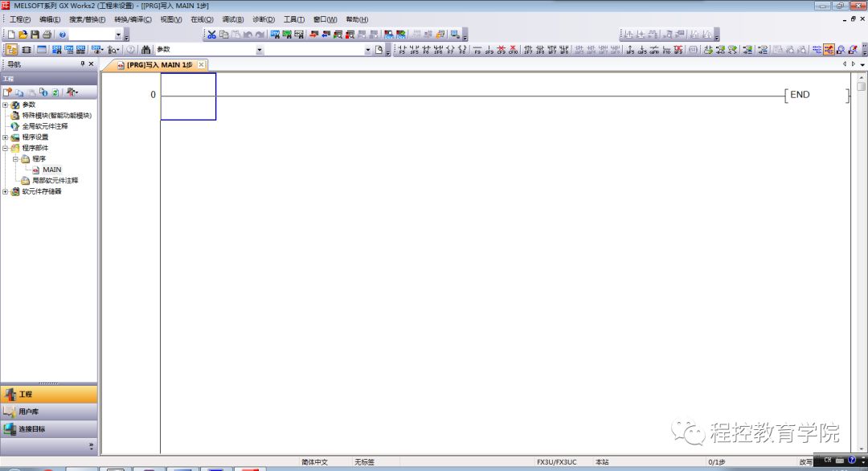
Task: Open help with blue question mark icon
Action: [62, 35]
